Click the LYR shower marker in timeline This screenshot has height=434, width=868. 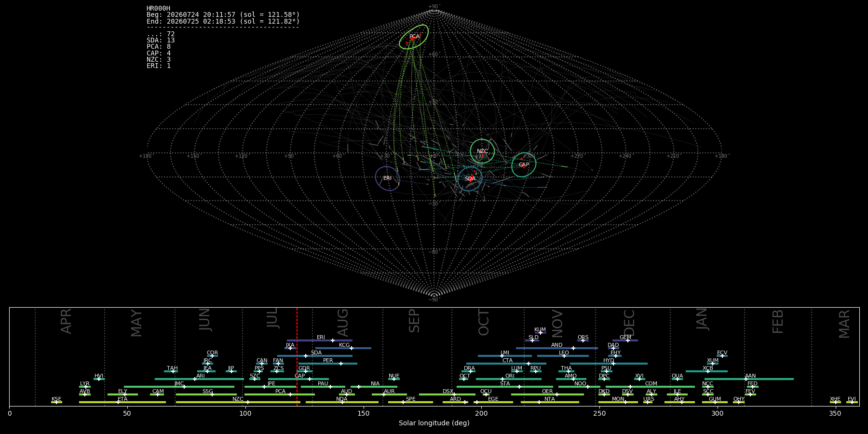[85, 387]
